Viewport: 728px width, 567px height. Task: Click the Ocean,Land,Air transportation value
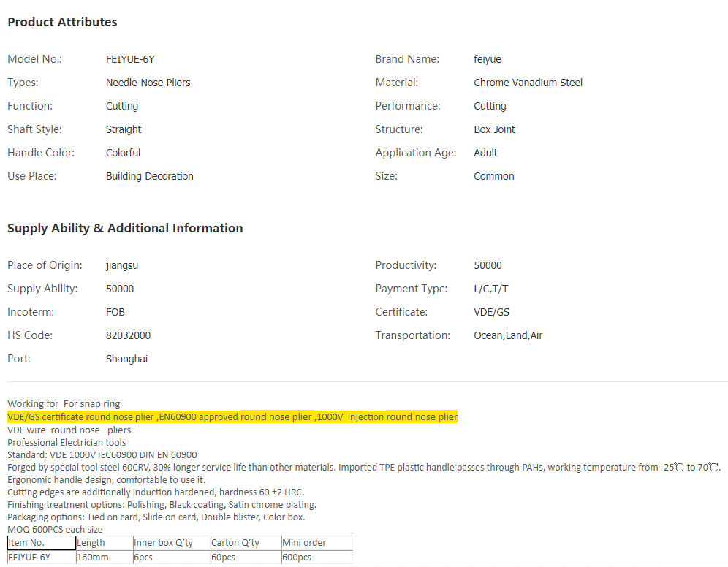click(508, 335)
